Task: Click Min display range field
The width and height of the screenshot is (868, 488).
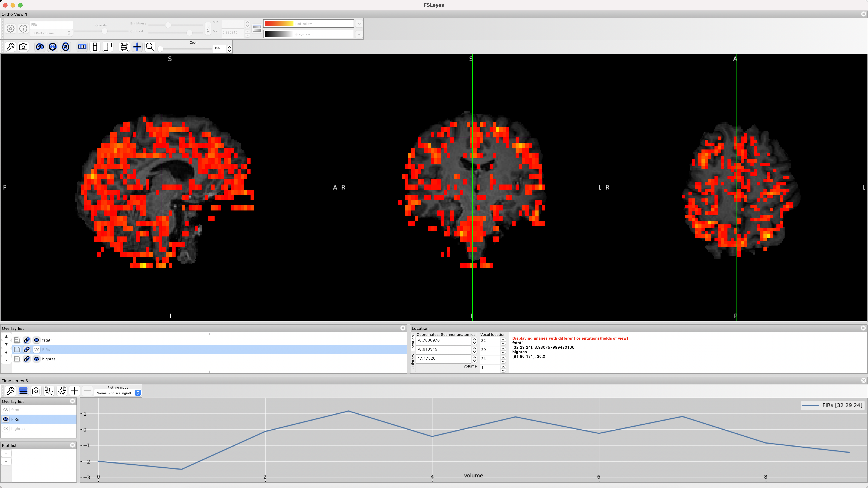Action: (x=233, y=23)
